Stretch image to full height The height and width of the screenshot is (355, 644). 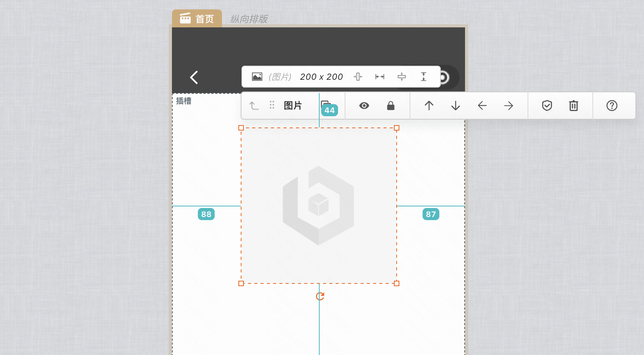[x=424, y=77]
